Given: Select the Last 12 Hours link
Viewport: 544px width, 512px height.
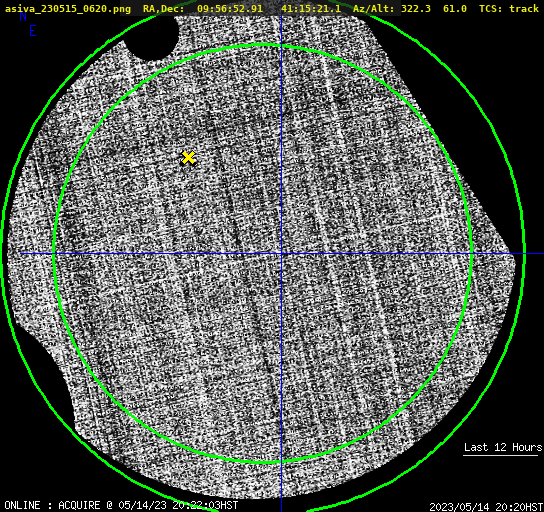Looking at the screenshot, I should 503,447.
